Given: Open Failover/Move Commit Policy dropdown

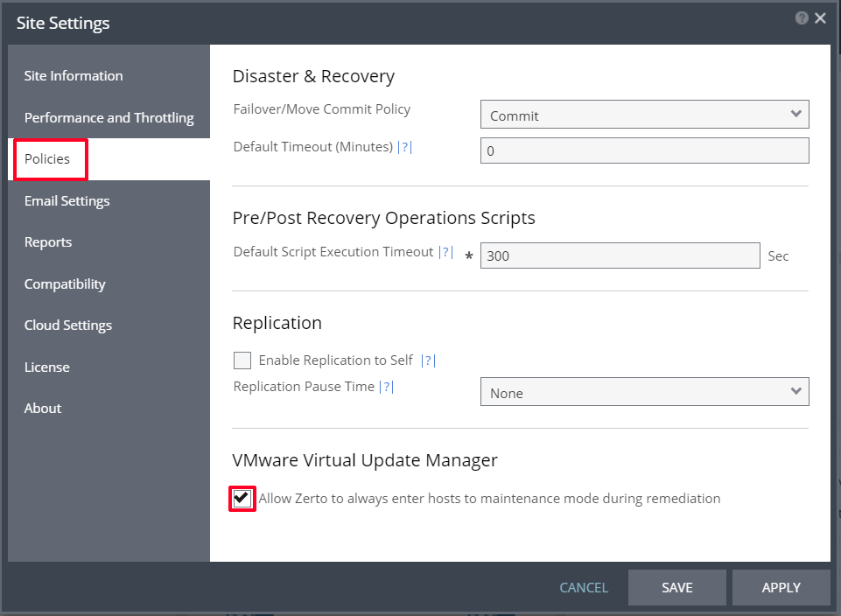Looking at the screenshot, I should [x=645, y=115].
